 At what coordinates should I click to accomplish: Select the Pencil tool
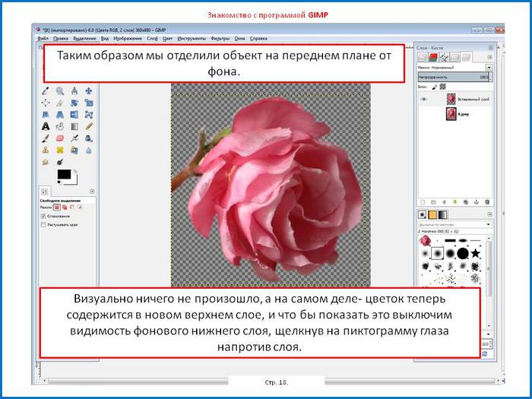[89, 127]
